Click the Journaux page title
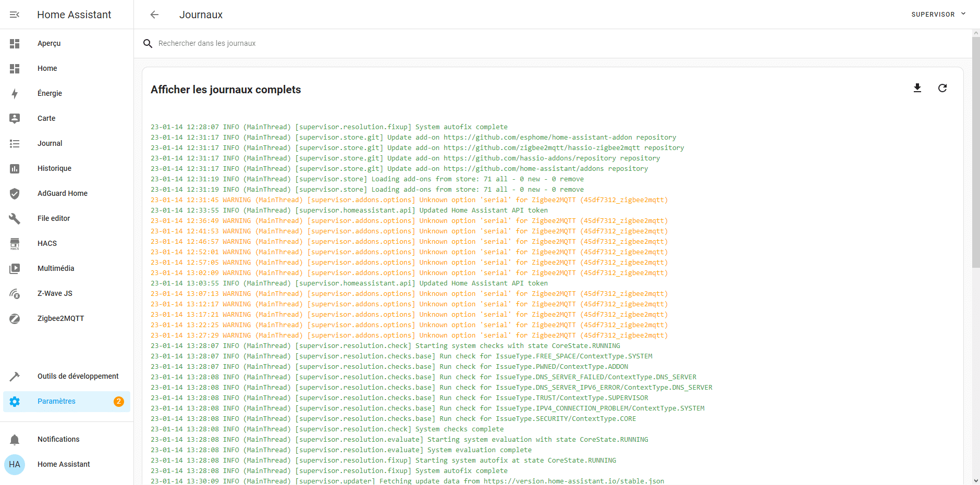 click(x=201, y=15)
